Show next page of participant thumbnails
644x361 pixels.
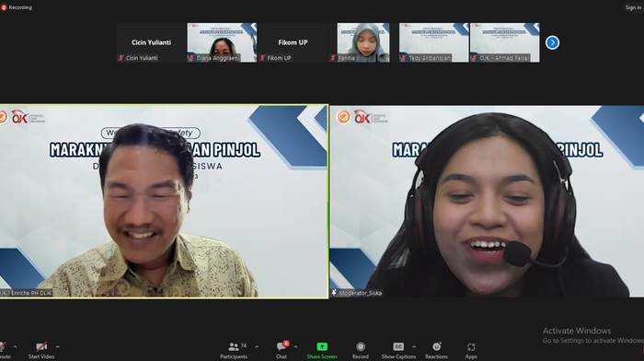pos(552,42)
